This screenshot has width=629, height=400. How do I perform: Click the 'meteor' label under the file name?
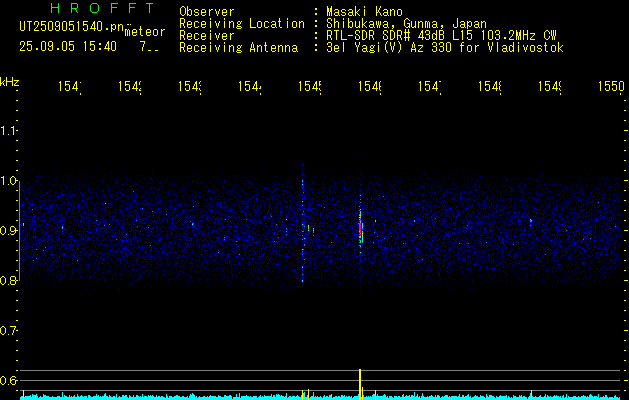(x=145, y=32)
